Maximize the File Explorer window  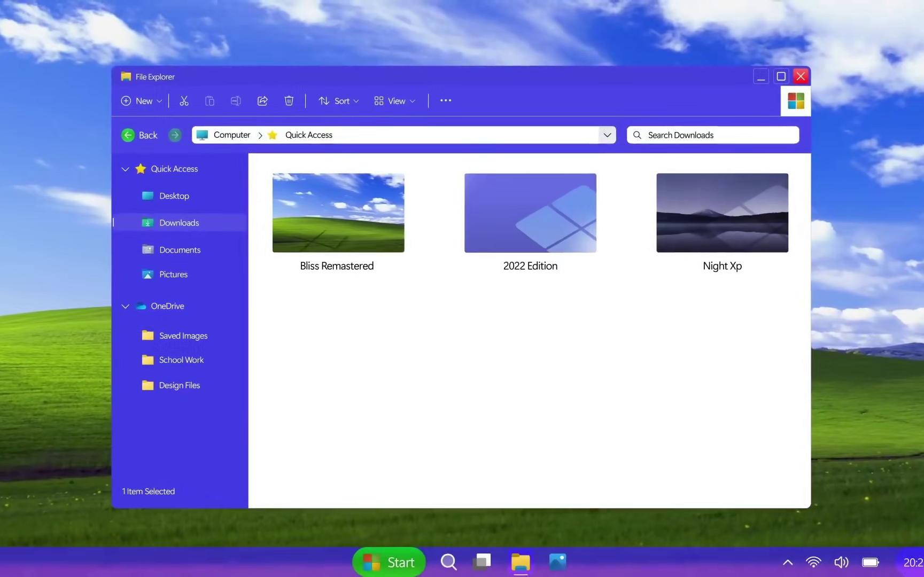[x=781, y=76]
